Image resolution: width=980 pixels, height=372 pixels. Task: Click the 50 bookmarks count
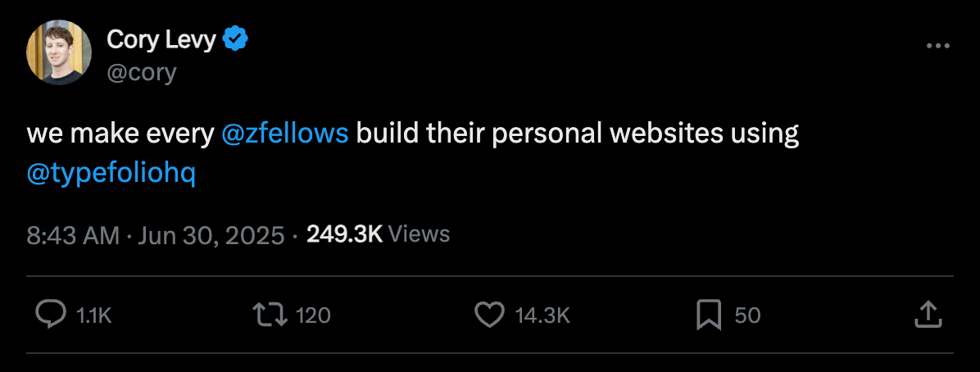(x=747, y=315)
